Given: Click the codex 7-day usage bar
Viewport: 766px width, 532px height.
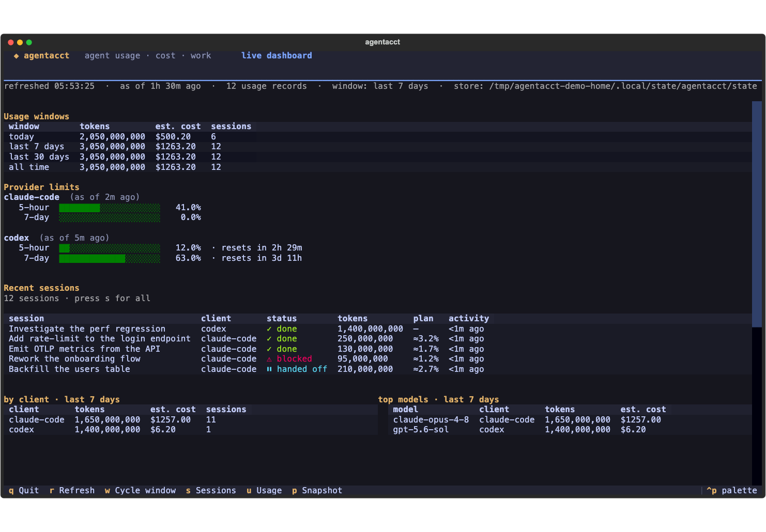Looking at the screenshot, I should click(x=110, y=258).
